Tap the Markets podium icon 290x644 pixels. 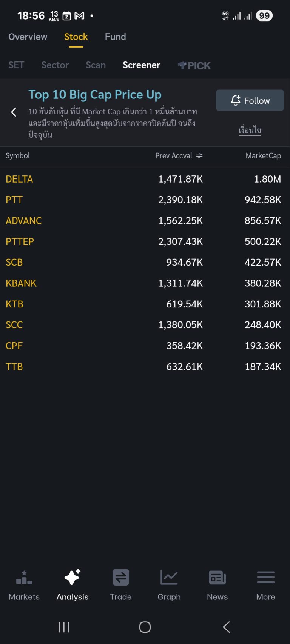pyautogui.click(x=24, y=578)
